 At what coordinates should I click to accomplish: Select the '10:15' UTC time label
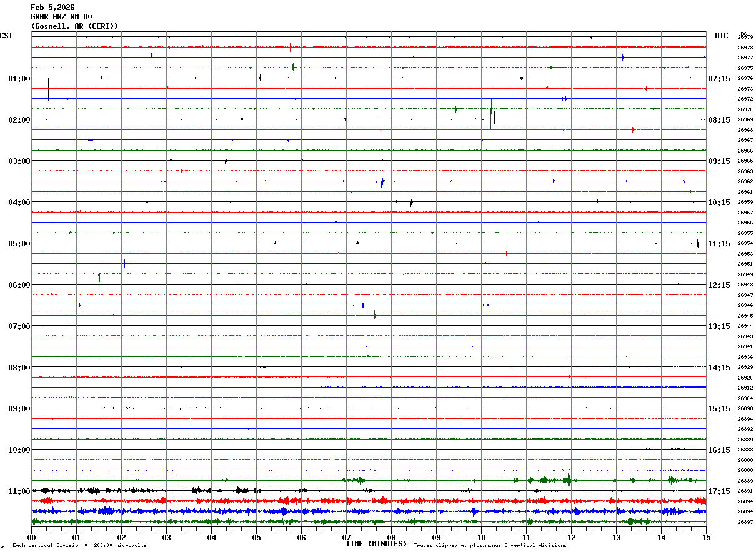[x=719, y=203]
